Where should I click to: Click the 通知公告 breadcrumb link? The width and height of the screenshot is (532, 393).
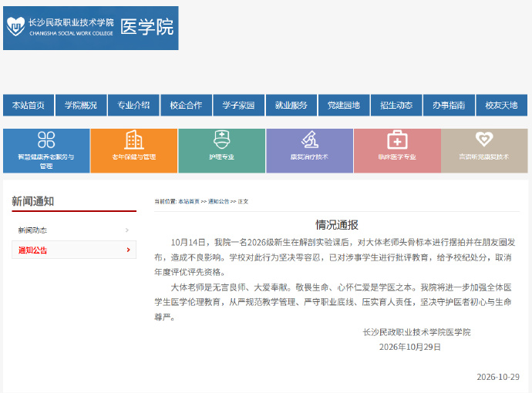[218, 201]
